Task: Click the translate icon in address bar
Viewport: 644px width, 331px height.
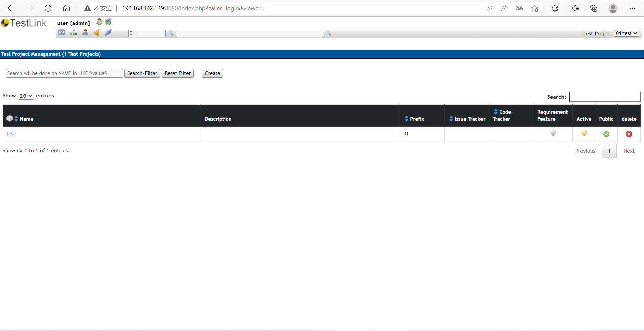Action: (519, 8)
